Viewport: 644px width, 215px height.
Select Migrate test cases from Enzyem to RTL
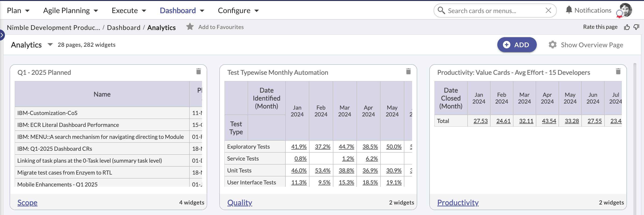click(102, 172)
